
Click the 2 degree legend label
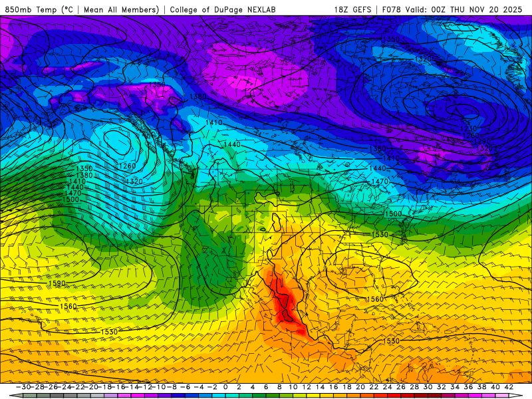click(239, 387)
